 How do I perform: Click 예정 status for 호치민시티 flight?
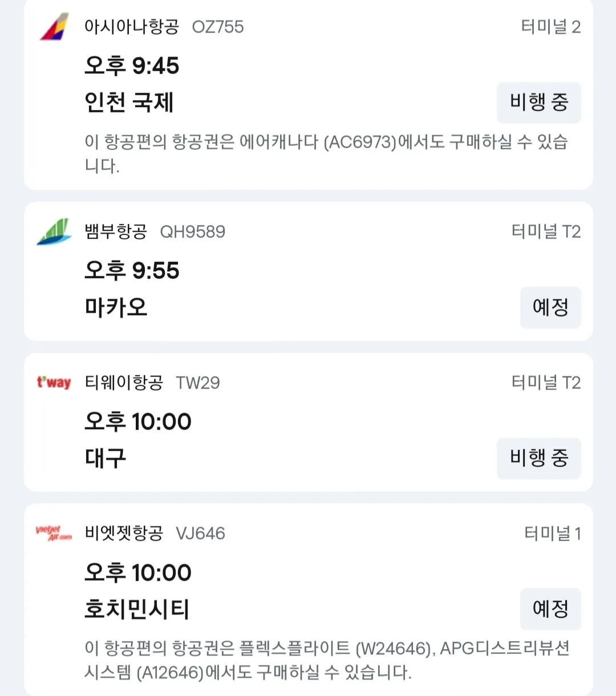click(x=550, y=609)
